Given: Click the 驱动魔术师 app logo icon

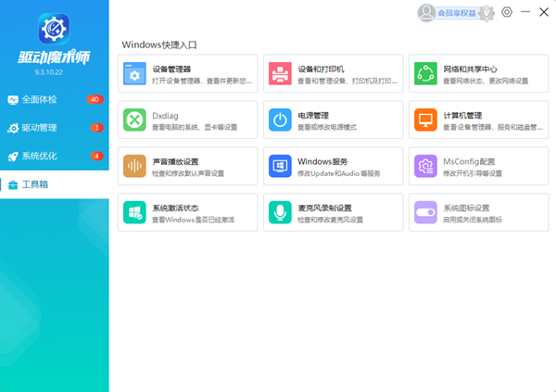Looking at the screenshot, I should 54,29.
